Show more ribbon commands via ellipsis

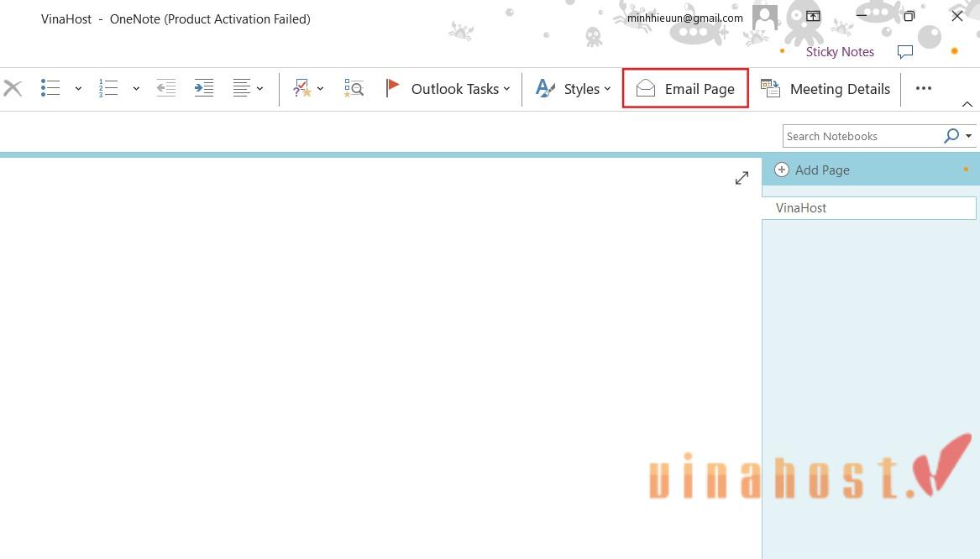point(923,89)
